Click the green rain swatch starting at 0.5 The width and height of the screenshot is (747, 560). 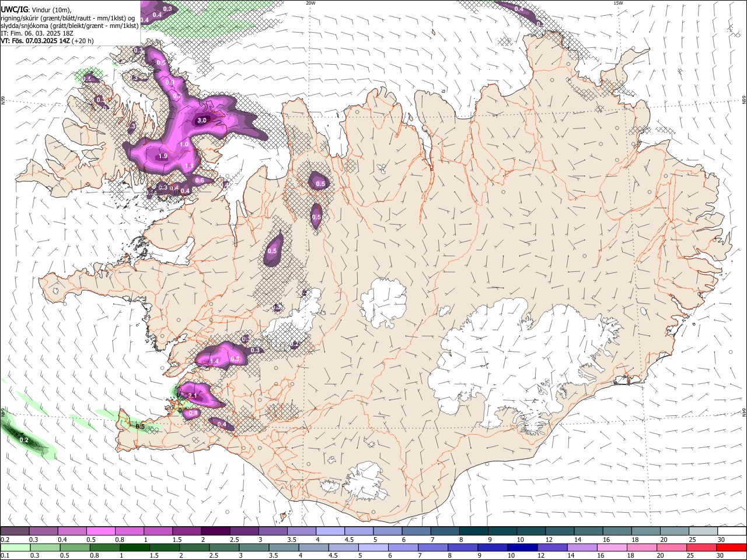pos(75,547)
